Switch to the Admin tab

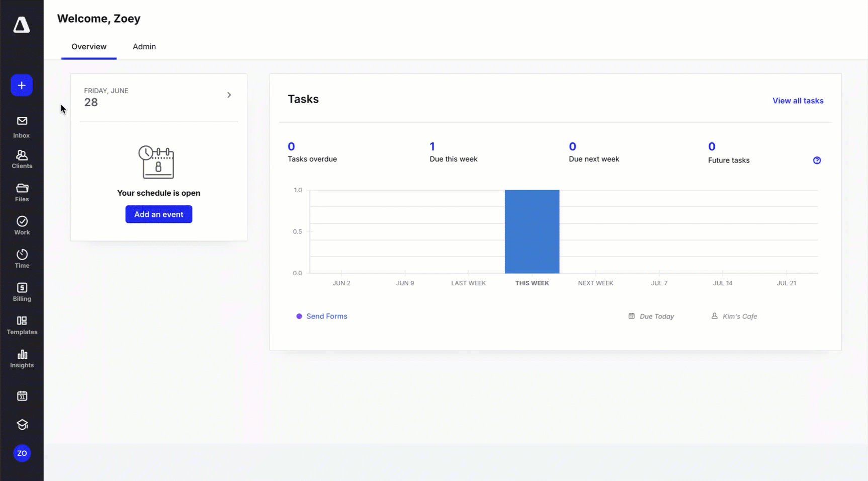[144, 46]
